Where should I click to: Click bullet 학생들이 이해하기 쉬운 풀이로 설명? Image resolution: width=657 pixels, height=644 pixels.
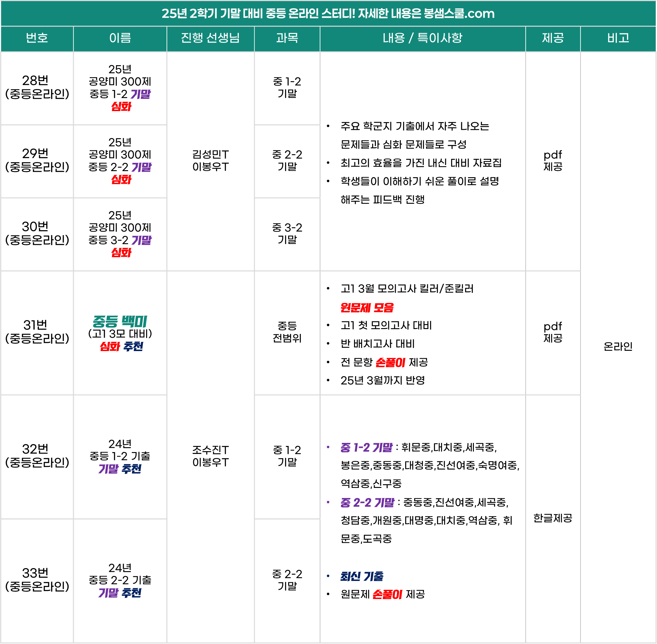pos(420,181)
